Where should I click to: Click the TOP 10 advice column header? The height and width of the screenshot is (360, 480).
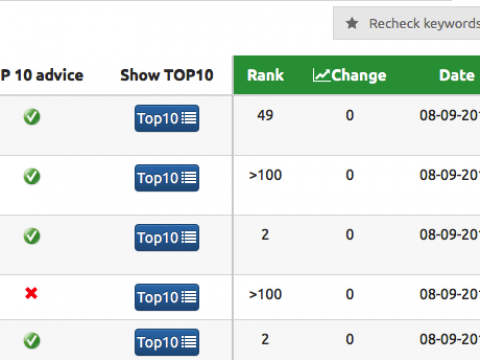[42, 75]
